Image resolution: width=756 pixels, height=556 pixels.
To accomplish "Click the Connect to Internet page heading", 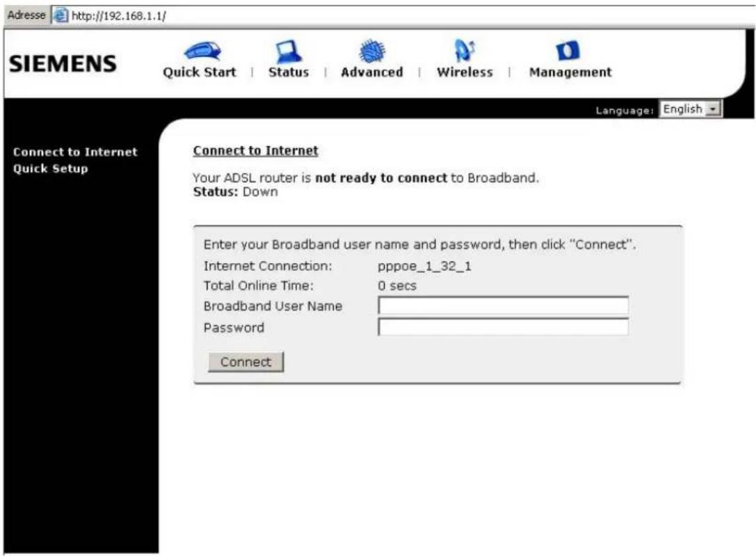I will click(255, 150).
